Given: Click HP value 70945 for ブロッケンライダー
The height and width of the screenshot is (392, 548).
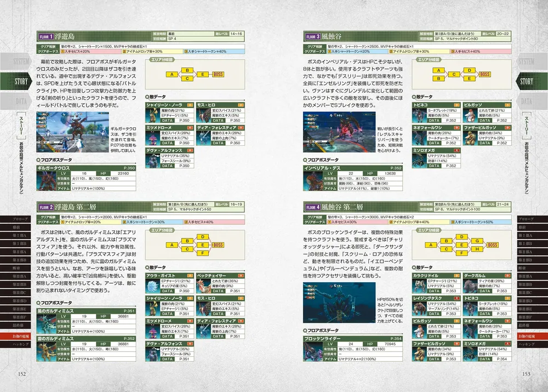Looking at the screenshot, I should (x=390, y=344).
